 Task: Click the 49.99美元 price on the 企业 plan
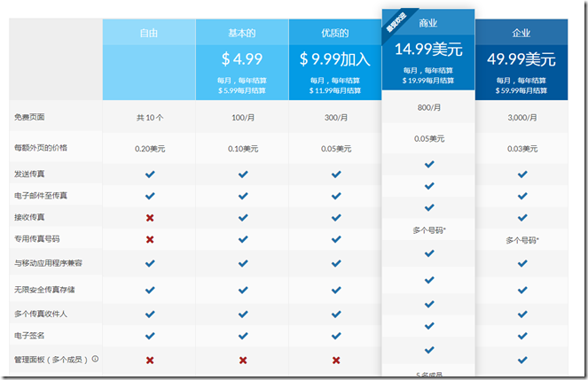coord(521,59)
